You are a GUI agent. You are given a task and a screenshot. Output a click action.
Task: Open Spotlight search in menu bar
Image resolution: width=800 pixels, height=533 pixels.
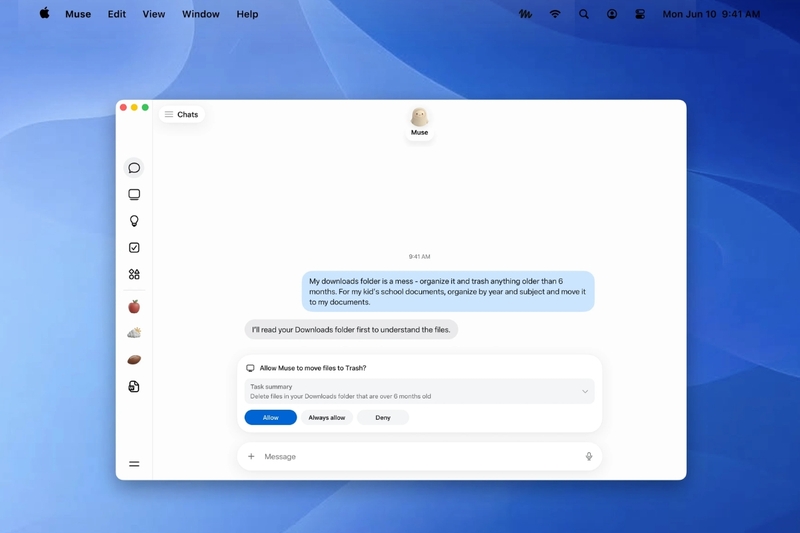pyautogui.click(x=584, y=14)
